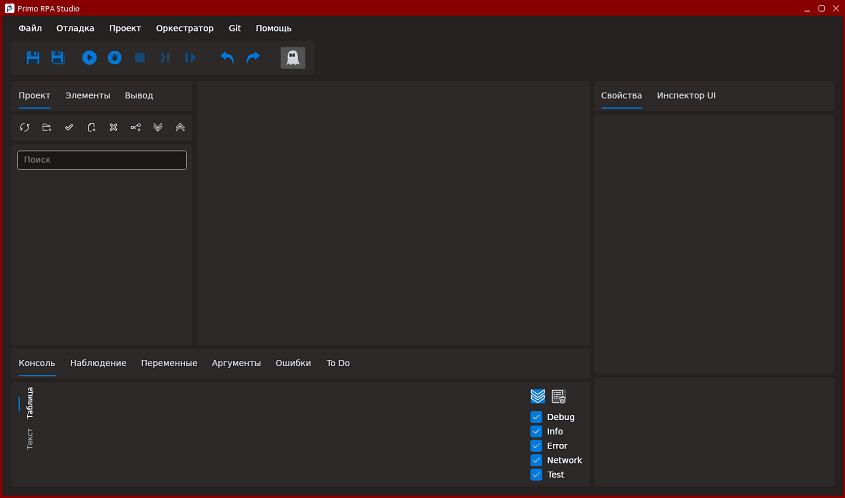Screen dimensions: 845x498
Task: Open the Файл menu
Action: (x=30, y=28)
